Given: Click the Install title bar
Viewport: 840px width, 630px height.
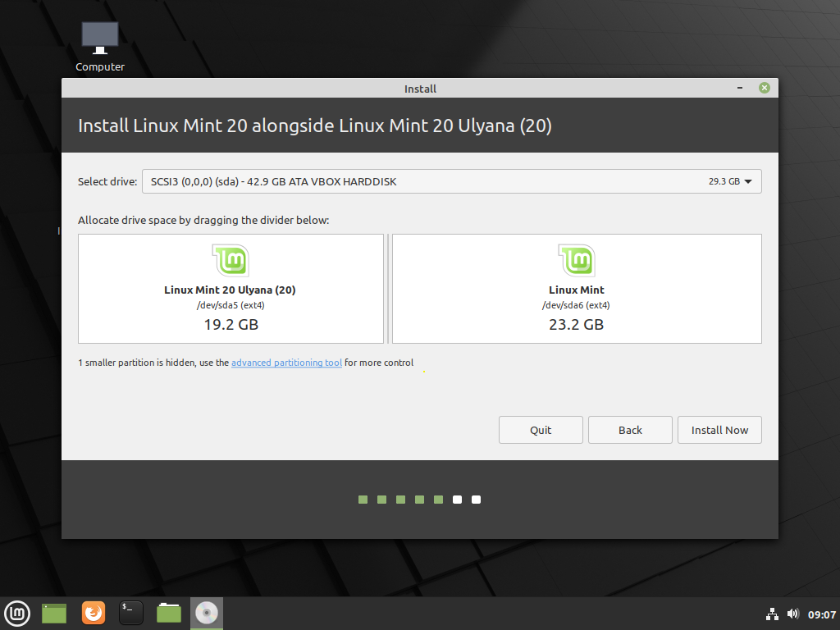Looking at the screenshot, I should (x=420, y=89).
